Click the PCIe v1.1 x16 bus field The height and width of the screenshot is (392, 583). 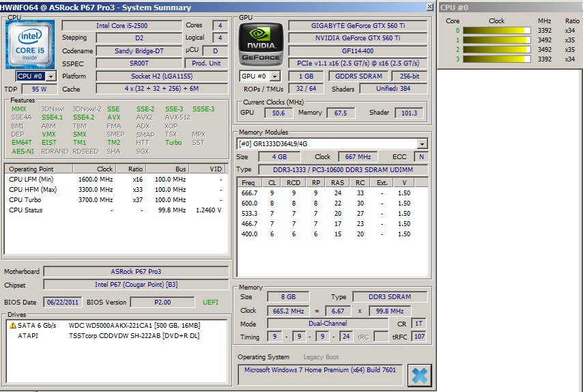[x=358, y=64]
